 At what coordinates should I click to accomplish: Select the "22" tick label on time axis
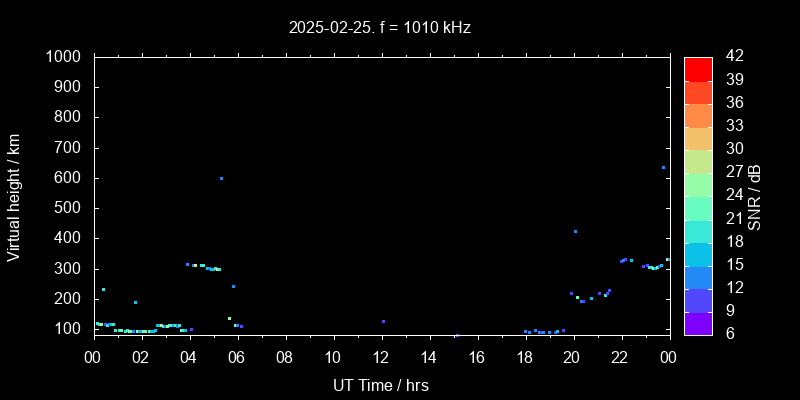click(x=621, y=358)
